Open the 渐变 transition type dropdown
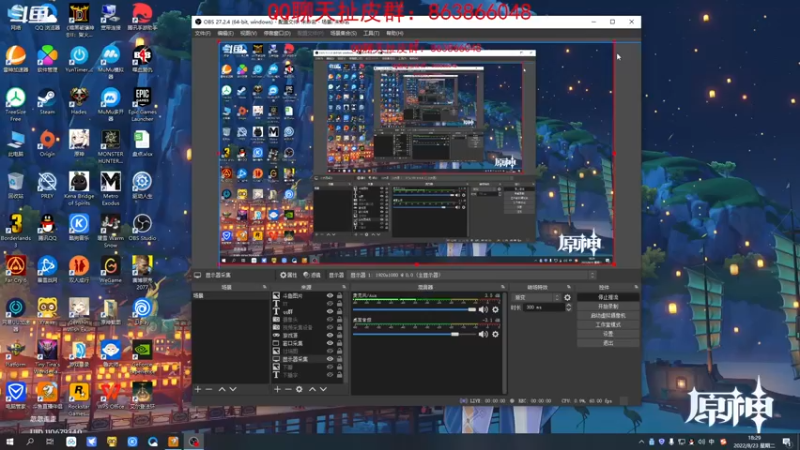 click(x=537, y=297)
